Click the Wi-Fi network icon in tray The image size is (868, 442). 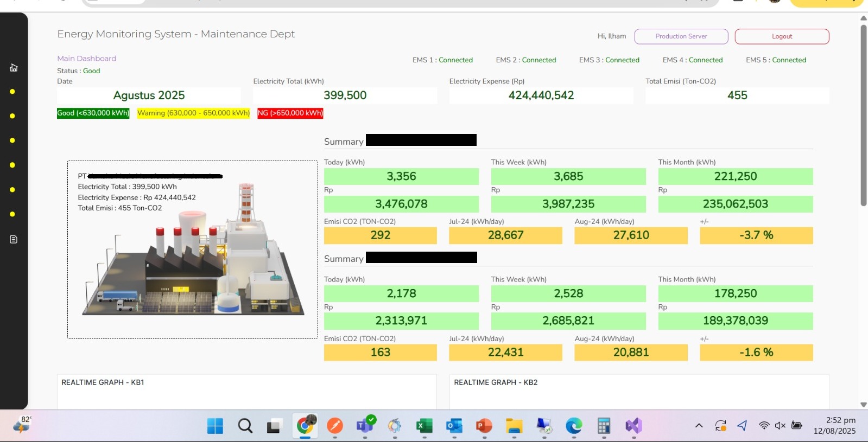point(764,426)
